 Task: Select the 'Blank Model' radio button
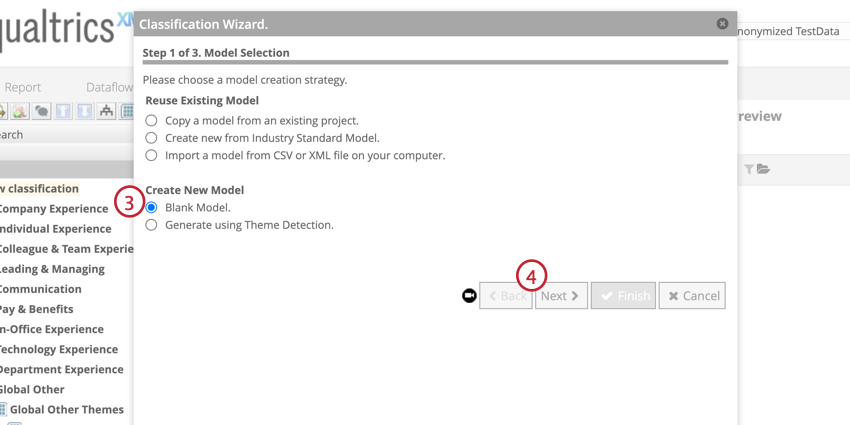151,208
